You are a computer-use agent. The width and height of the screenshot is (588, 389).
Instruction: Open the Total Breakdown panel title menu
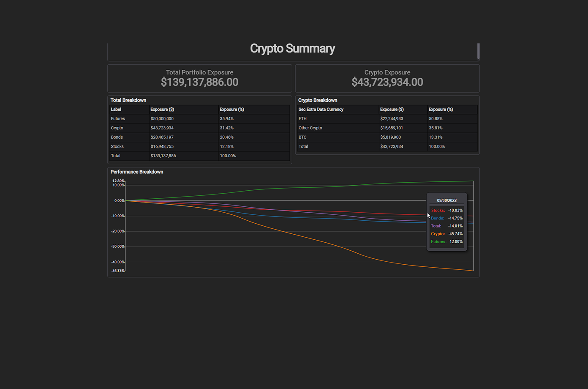[128, 100]
